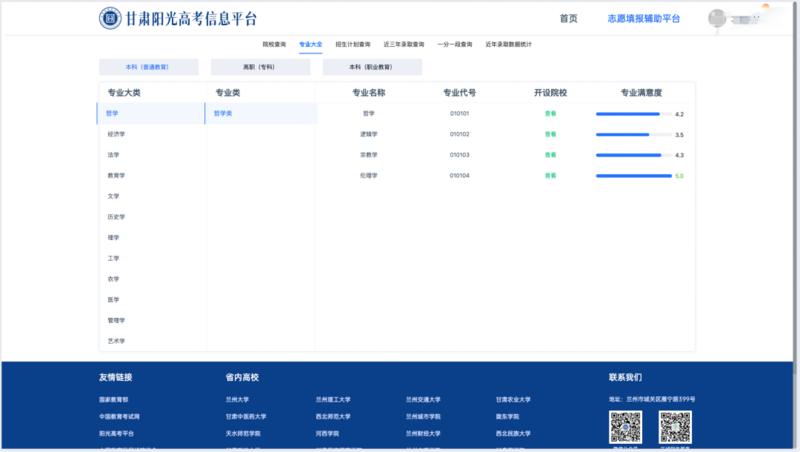Open the 兰州大学 footer link
This screenshot has width=800, height=452.
pyautogui.click(x=237, y=399)
